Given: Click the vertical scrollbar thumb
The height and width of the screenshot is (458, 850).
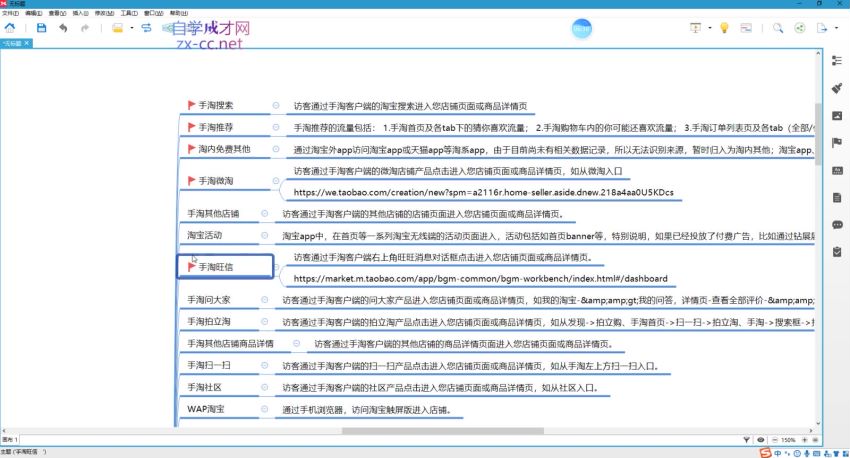Looking at the screenshot, I should pyautogui.click(x=818, y=134).
